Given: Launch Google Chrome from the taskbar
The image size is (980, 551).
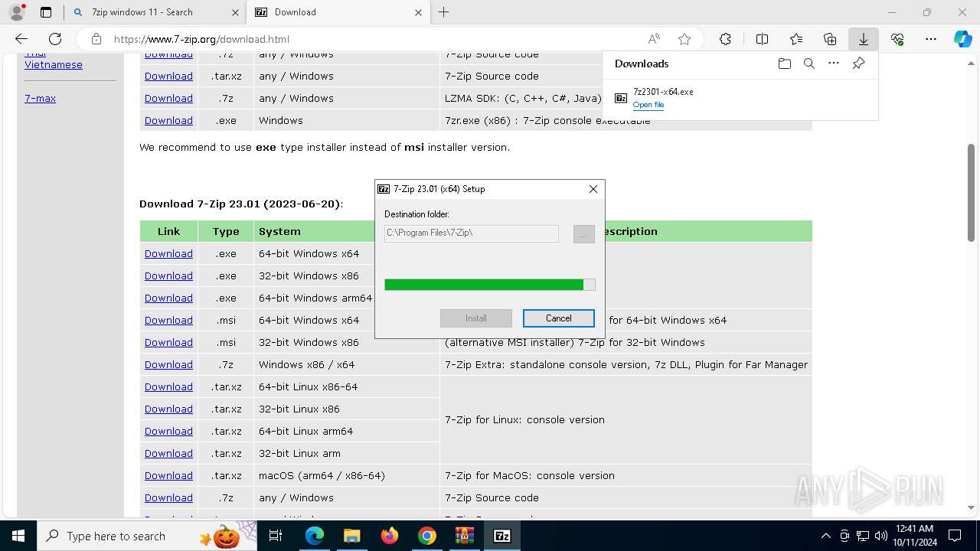Looking at the screenshot, I should 427,536.
